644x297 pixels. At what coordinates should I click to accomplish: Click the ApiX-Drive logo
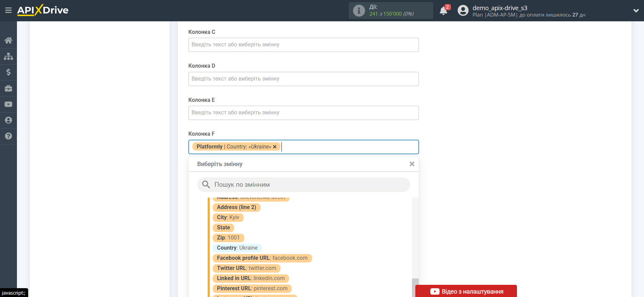(43, 10)
